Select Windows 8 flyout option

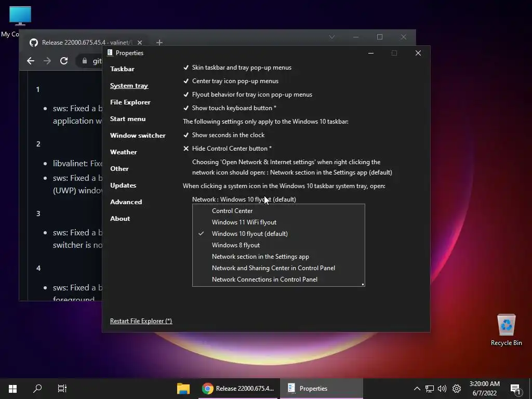tap(278, 245)
